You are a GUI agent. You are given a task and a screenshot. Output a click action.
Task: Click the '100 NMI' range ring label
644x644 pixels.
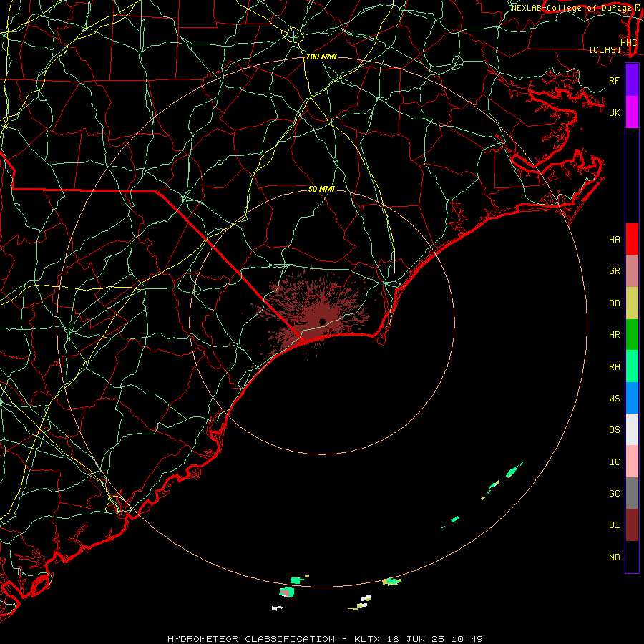pyautogui.click(x=321, y=57)
